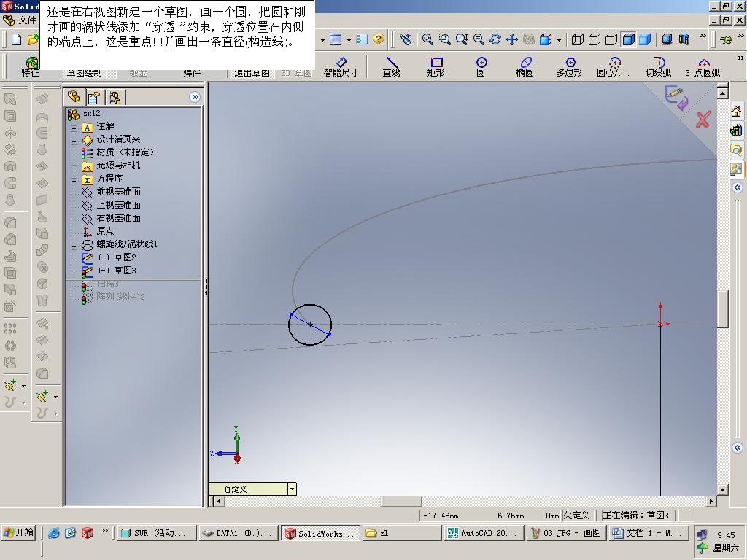
Task: Click the Zoom to Fit magnifier icon
Action: pos(427,39)
